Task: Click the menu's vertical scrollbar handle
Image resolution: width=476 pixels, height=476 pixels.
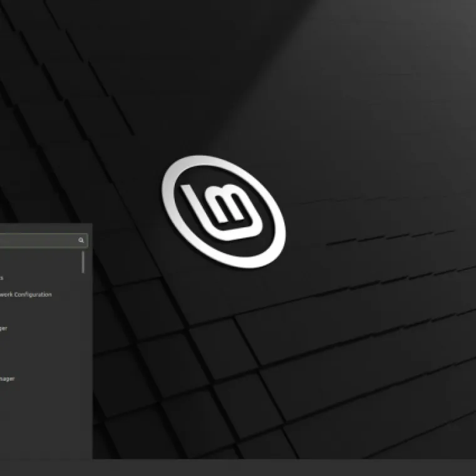Action: pos(83,262)
